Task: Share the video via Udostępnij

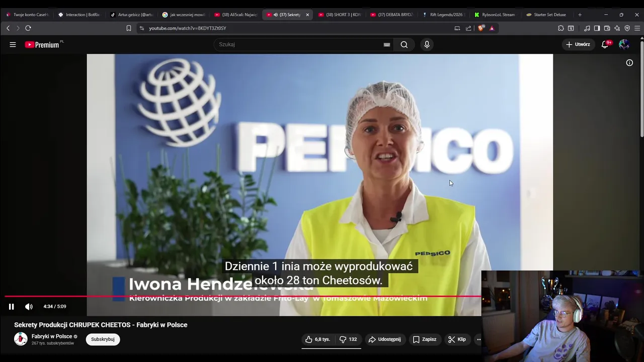Action: [x=384, y=339]
